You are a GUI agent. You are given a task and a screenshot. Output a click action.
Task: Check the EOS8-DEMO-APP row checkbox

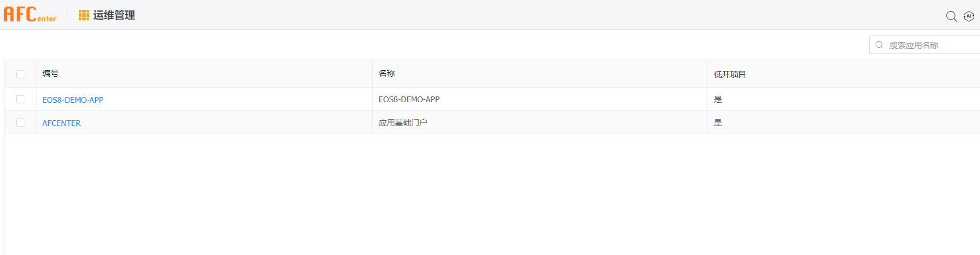[x=20, y=99]
